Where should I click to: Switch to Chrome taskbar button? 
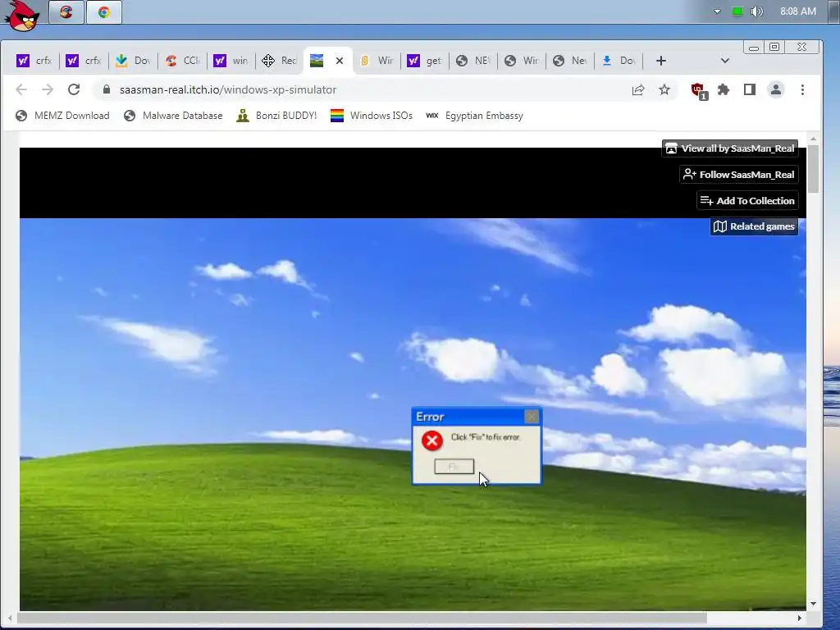click(104, 11)
